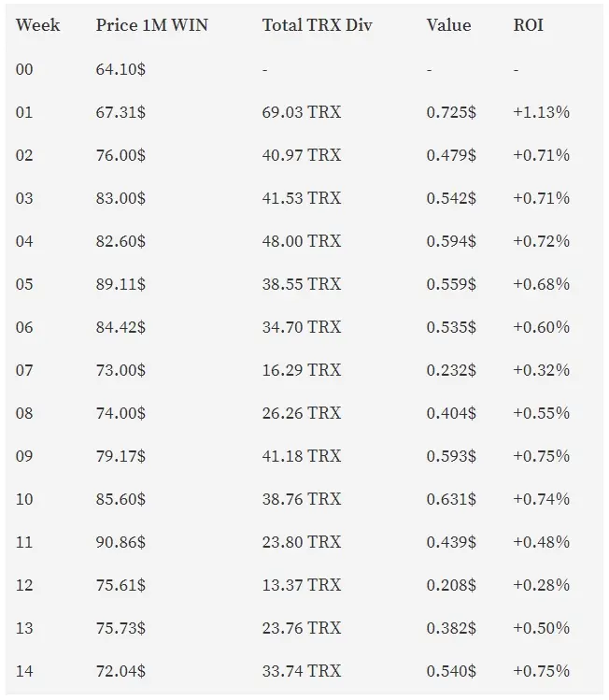This screenshot has height=700, width=609.
Task: Click the ROI column header
Action: pyautogui.click(x=529, y=25)
